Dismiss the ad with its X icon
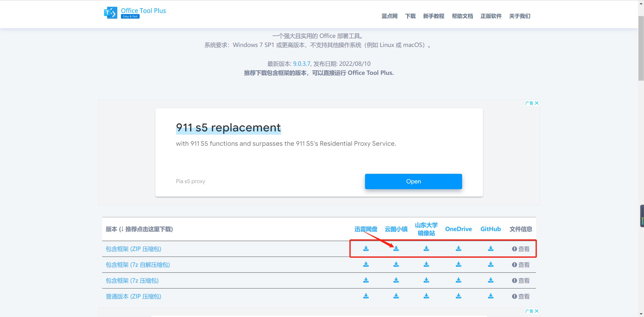The image size is (644, 317). coord(537,103)
